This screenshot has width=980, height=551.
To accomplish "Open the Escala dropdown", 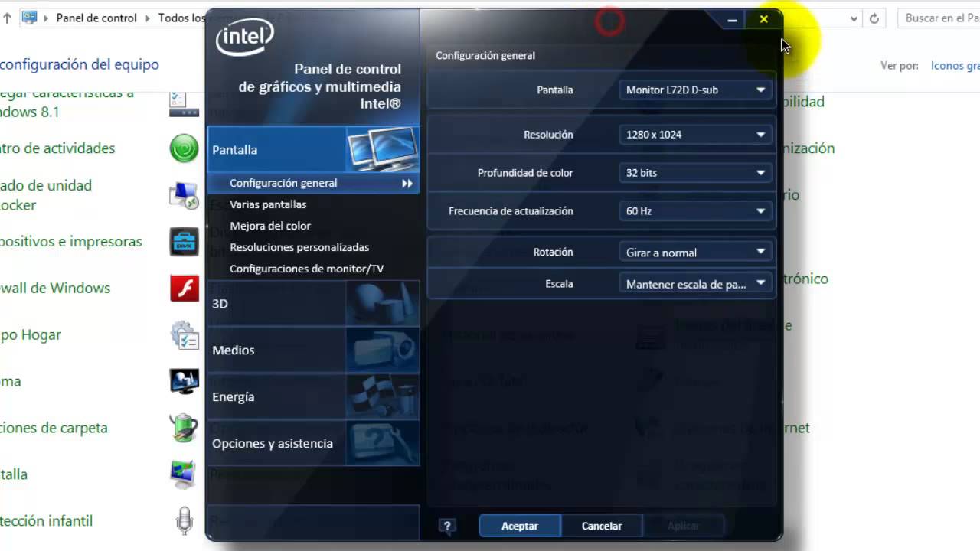I will (x=695, y=284).
